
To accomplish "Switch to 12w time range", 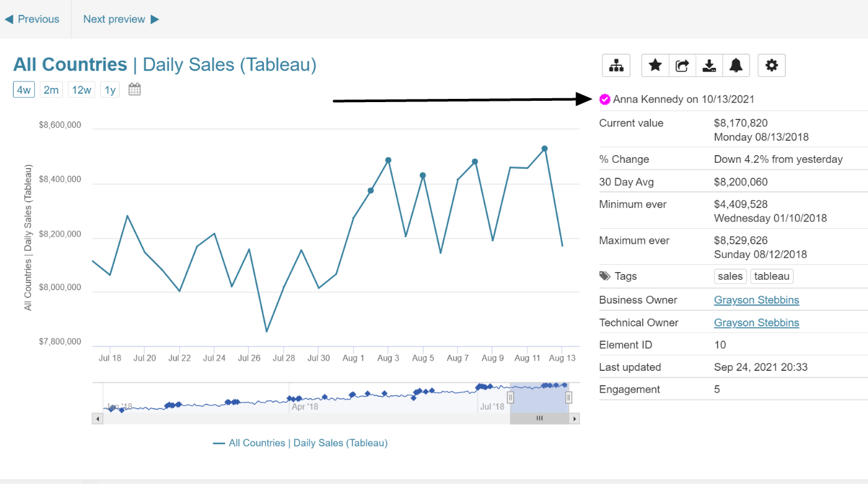I will point(81,90).
